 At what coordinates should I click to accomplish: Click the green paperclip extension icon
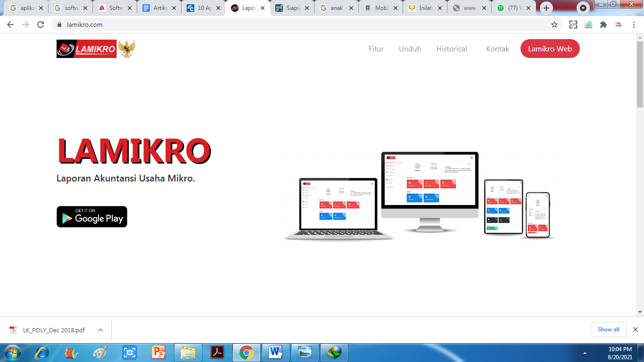[588, 25]
